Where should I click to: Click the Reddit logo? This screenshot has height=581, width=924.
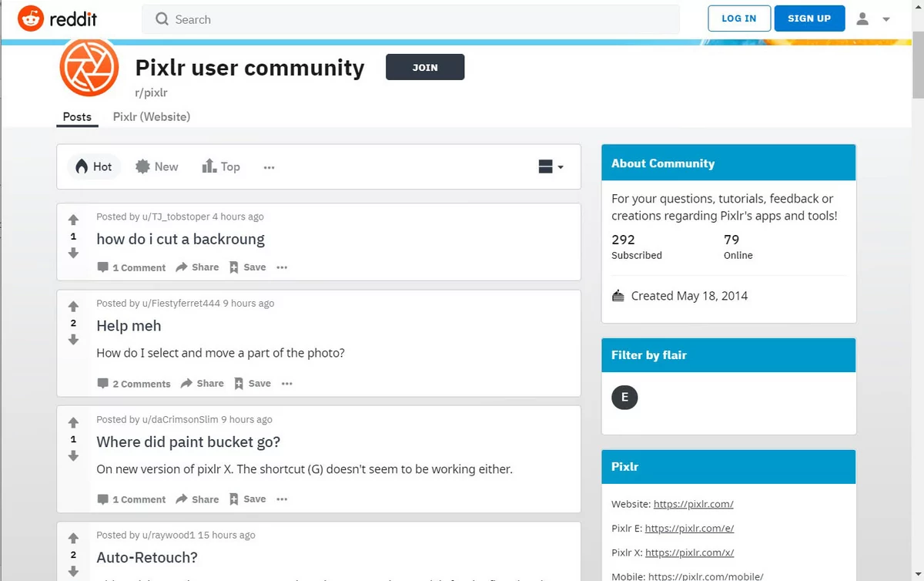[58, 18]
